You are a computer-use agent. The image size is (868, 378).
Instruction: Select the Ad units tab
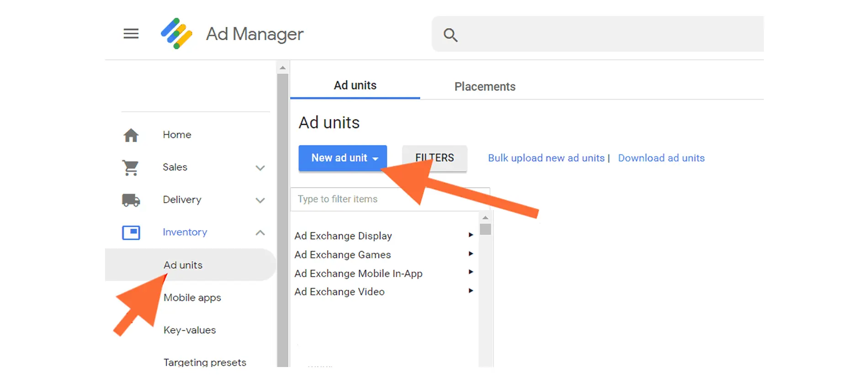(x=355, y=86)
